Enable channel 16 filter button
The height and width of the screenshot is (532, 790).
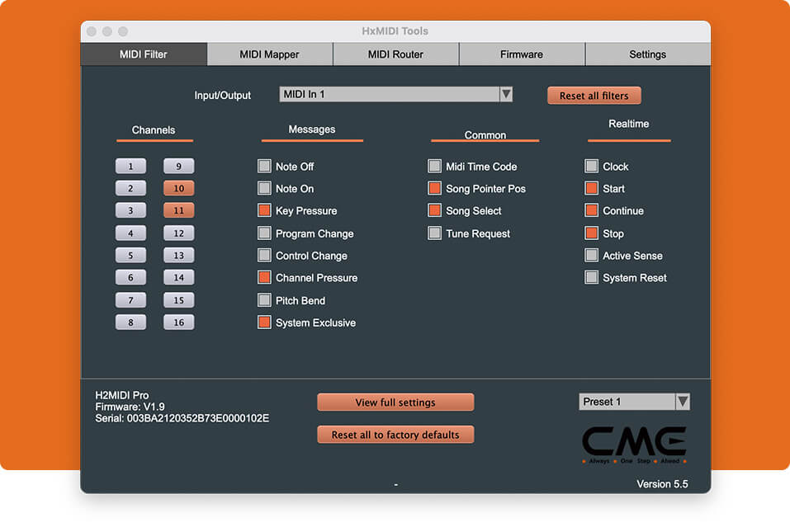[x=178, y=322]
